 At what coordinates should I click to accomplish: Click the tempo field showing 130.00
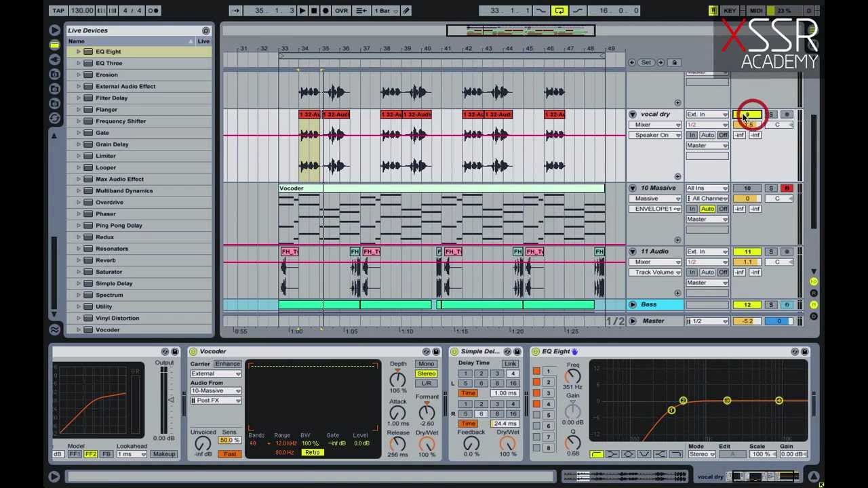82,10
